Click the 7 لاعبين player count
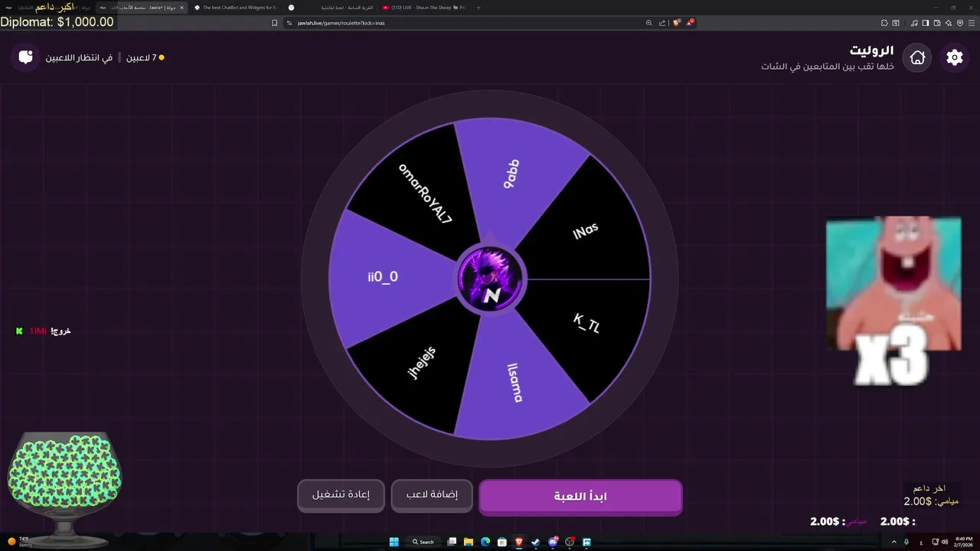Viewport: 980px width, 551px height. click(x=145, y=57)
